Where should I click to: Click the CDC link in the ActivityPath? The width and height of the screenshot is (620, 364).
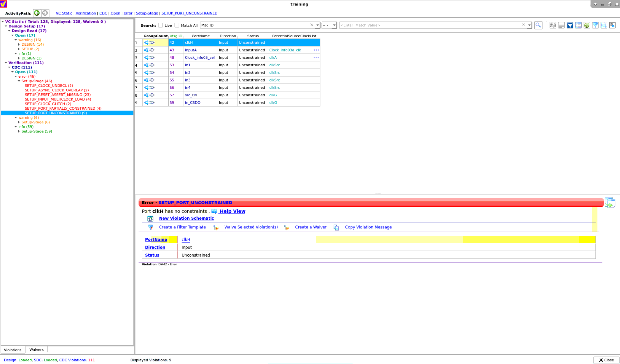pyautogui.click(x=103, y=13)
